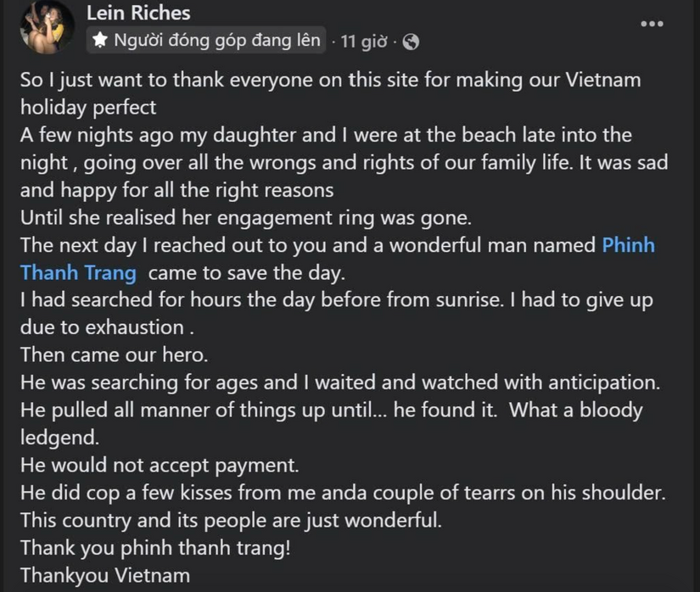Screen dimensions: 700x592
Task: Click the line "He would not accept payment."
Action: [160, 466]
